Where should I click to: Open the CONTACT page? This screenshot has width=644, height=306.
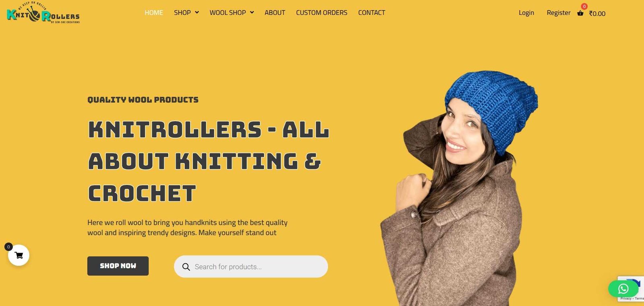point(372,12)
